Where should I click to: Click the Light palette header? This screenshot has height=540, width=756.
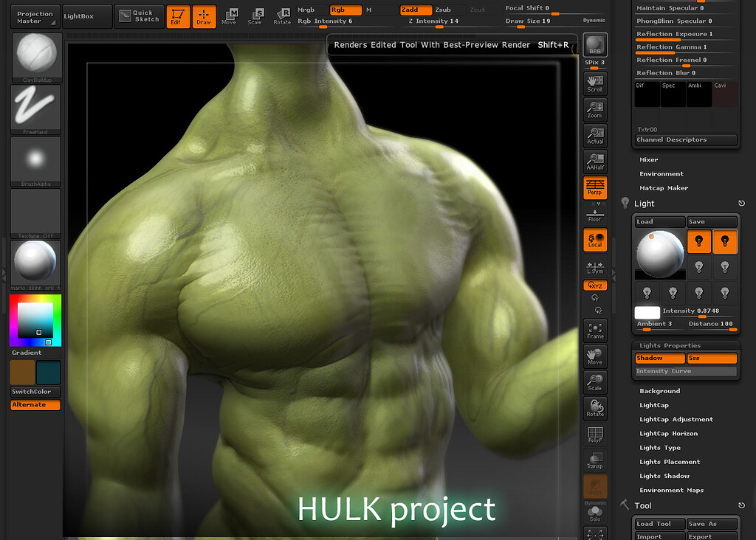tap(642, 203)
